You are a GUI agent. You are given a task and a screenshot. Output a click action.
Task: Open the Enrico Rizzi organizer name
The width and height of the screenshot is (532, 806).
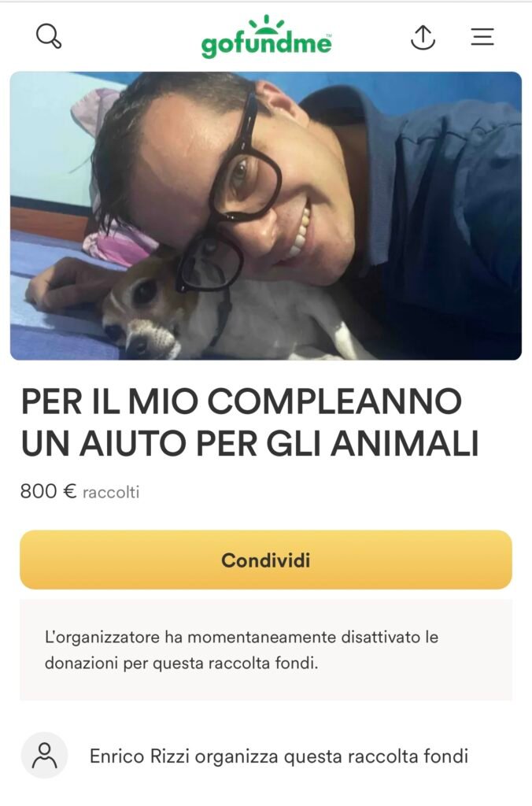pos(140,756)
